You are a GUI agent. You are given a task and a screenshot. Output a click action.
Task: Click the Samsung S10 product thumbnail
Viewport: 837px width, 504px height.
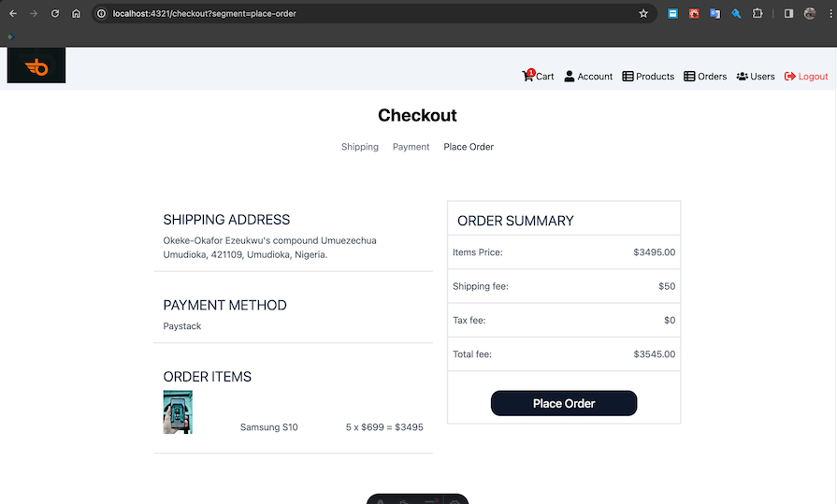coord(178,412)
